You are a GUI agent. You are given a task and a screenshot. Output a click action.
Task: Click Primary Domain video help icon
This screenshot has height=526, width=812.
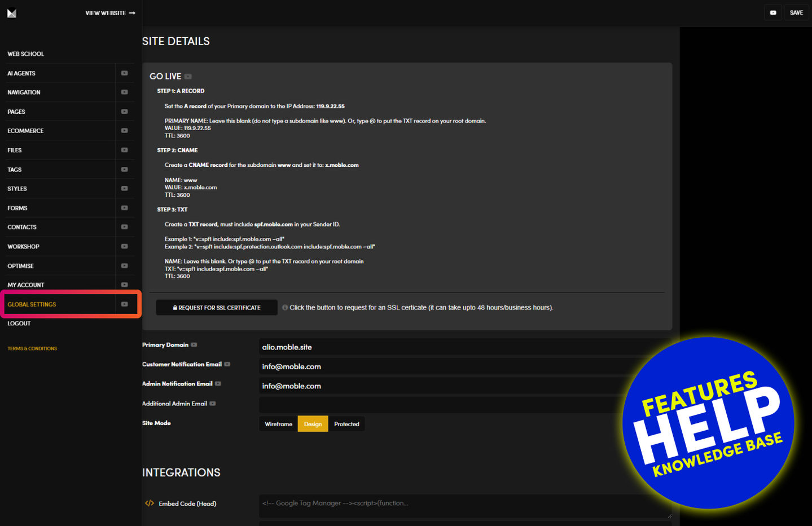coord(194,345)
